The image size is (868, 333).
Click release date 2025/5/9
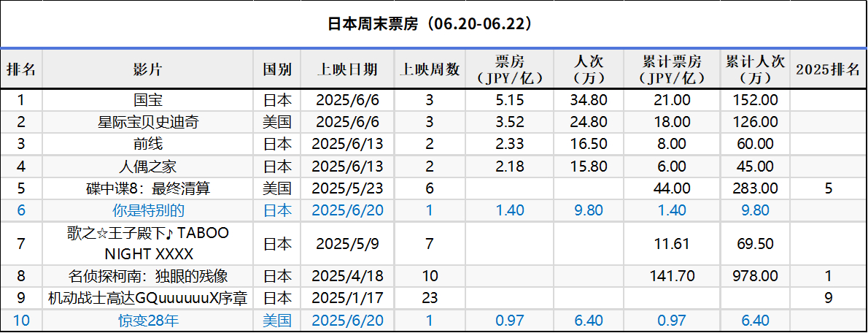tap(347, 243)
